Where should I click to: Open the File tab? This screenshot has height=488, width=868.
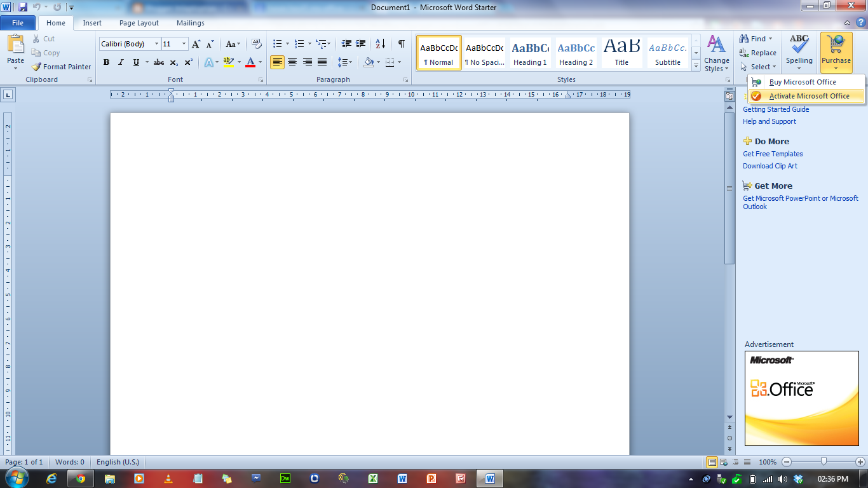tap(18, 23)
